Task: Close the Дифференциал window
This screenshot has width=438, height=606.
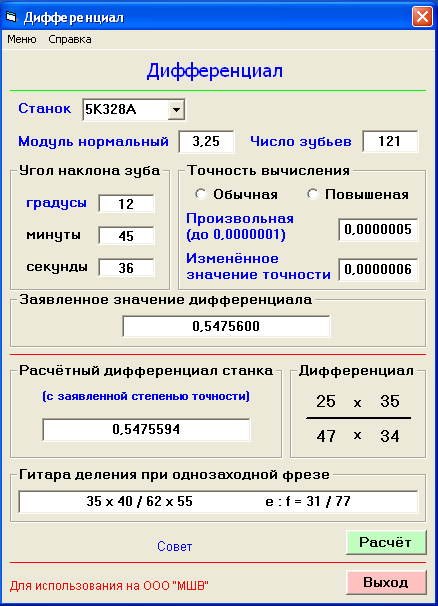Action: 422,17
